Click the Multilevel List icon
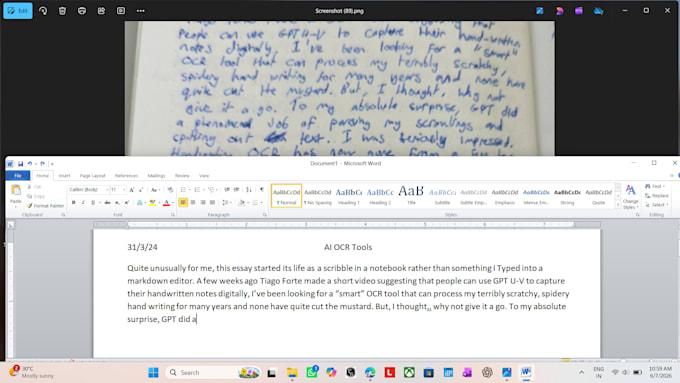Image resolution: width=680 pixels, height=383 pixels. click(x=211, y=190)
